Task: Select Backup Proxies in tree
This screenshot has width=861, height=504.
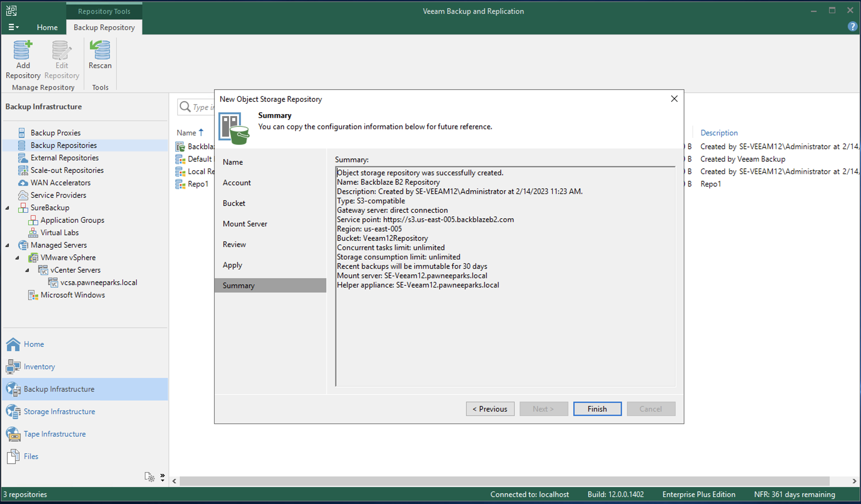Action: pyautogui.click(x=55, y=133)
